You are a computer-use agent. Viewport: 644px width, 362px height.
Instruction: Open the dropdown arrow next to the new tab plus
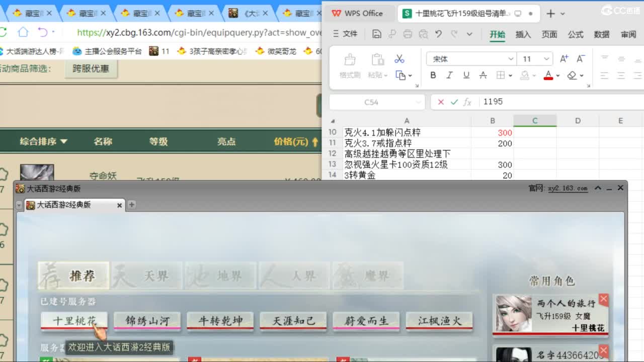tap(563, 14)
